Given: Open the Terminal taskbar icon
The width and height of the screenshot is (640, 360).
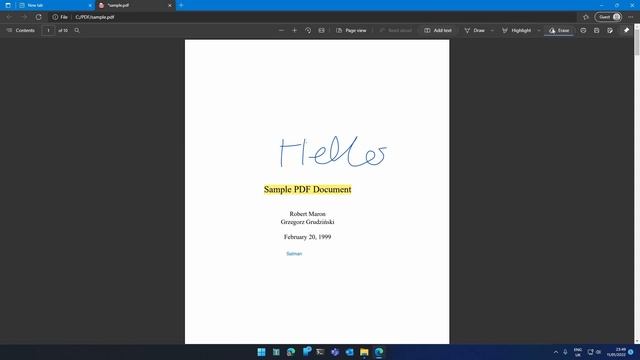Looking at the screenshot, I should coord(320,352).
